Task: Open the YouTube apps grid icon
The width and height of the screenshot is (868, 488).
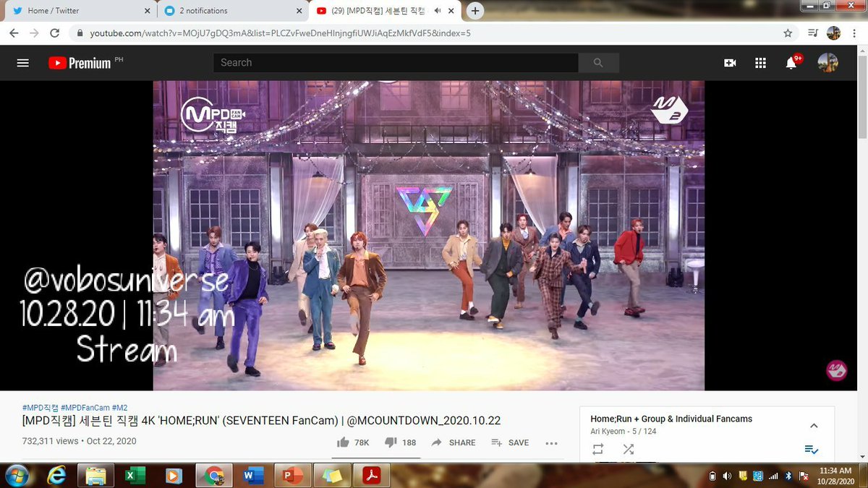Action: pyautogui.click(x=760, y=63)
